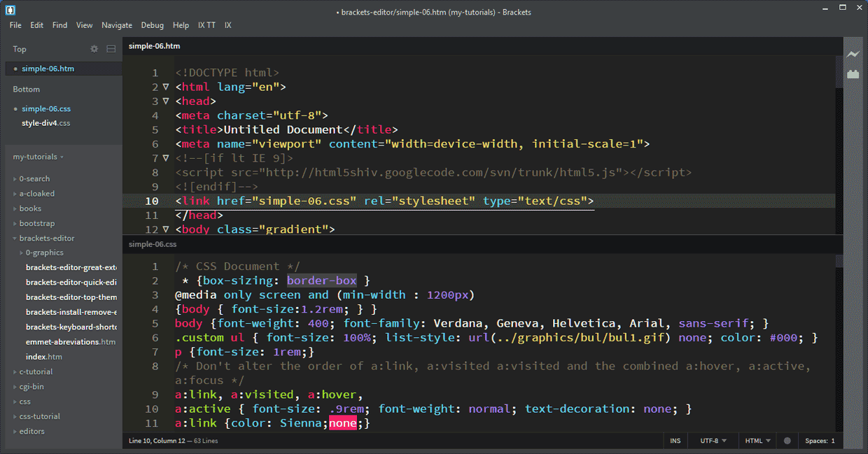Image resolution: width=868 pixels, height=454 pixels.
Task: Collapse the body tag fold on line 12
Action: pos(166,229)
